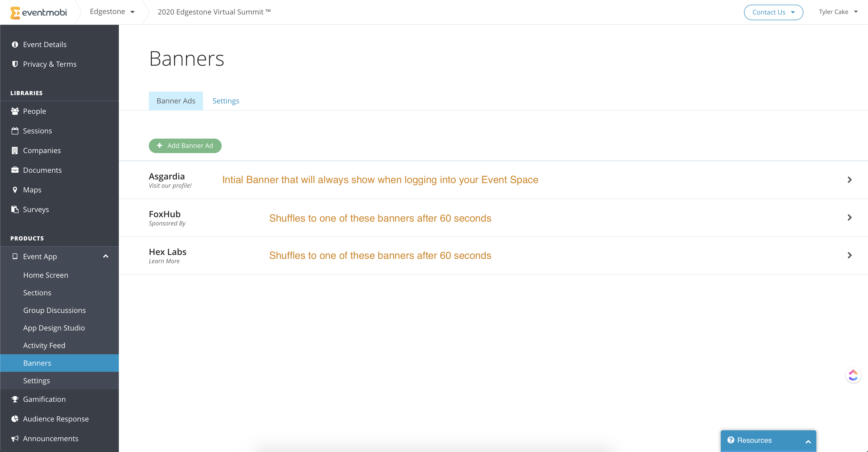
Task: Click the Announcements megaphone icon
Action: 15,439
